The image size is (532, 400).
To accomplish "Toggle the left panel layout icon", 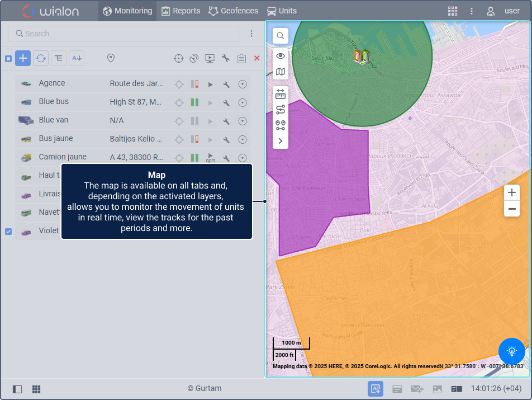I will (x=17, y=389).
